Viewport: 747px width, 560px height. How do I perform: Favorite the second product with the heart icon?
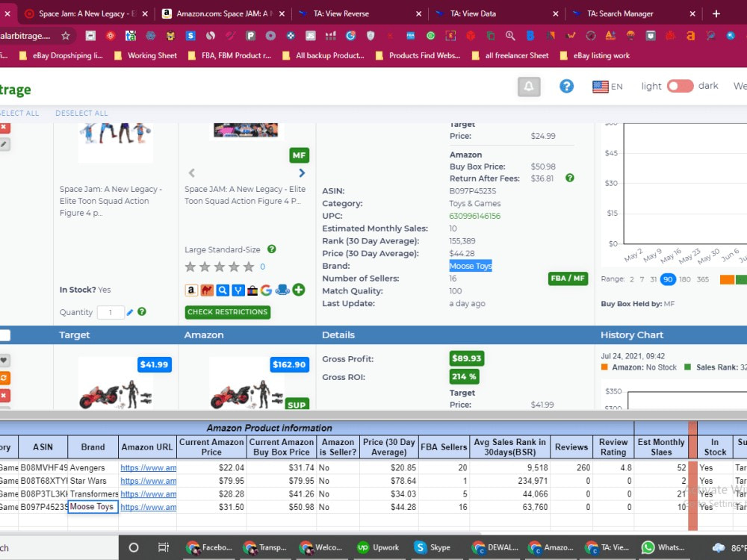[4, 361]
